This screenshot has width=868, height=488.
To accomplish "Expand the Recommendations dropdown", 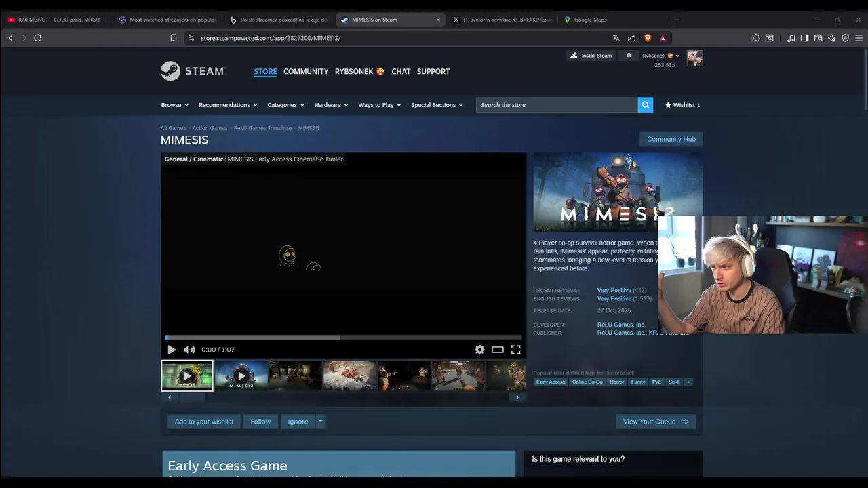I will (x=228, y=105).
